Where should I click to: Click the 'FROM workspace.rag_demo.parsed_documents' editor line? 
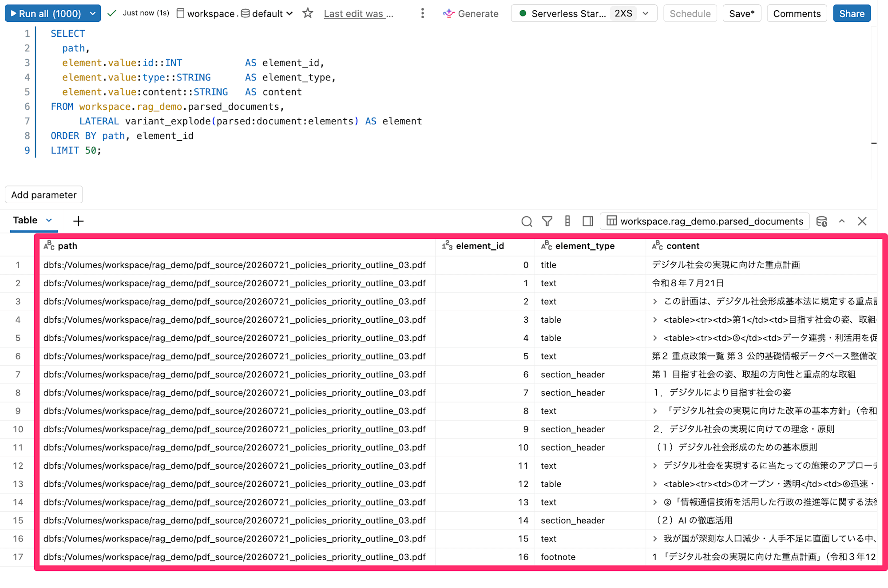(167, 107)
